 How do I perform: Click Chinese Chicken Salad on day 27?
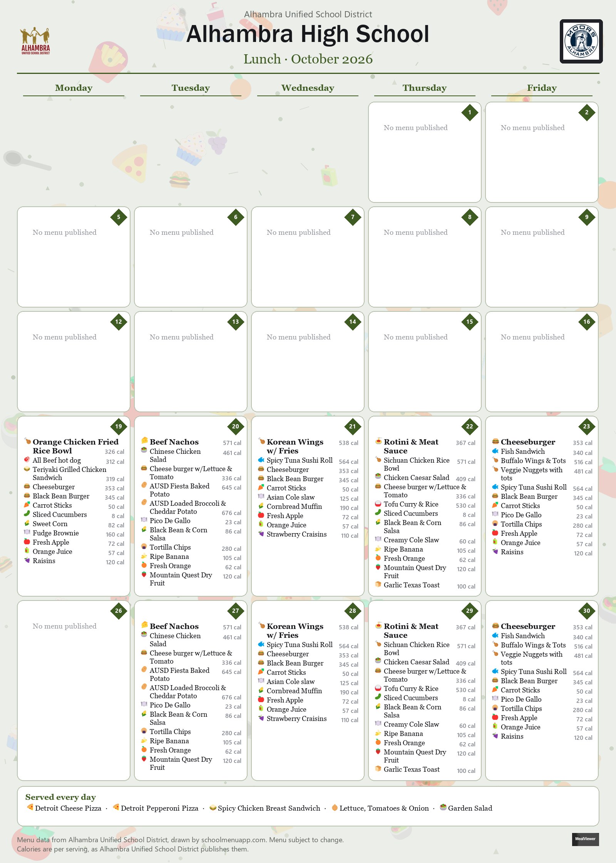click(175, 640)
